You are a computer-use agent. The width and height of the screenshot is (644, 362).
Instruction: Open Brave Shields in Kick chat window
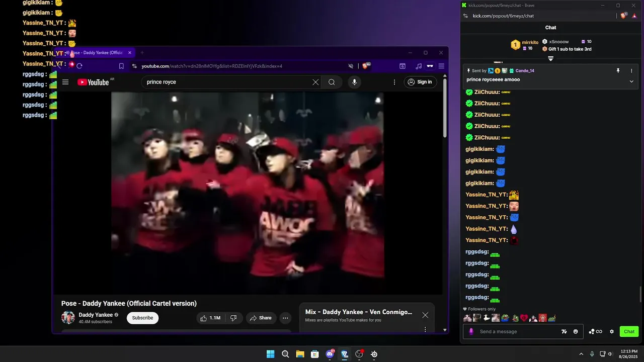pyautogui.click(x=624, y=16)
